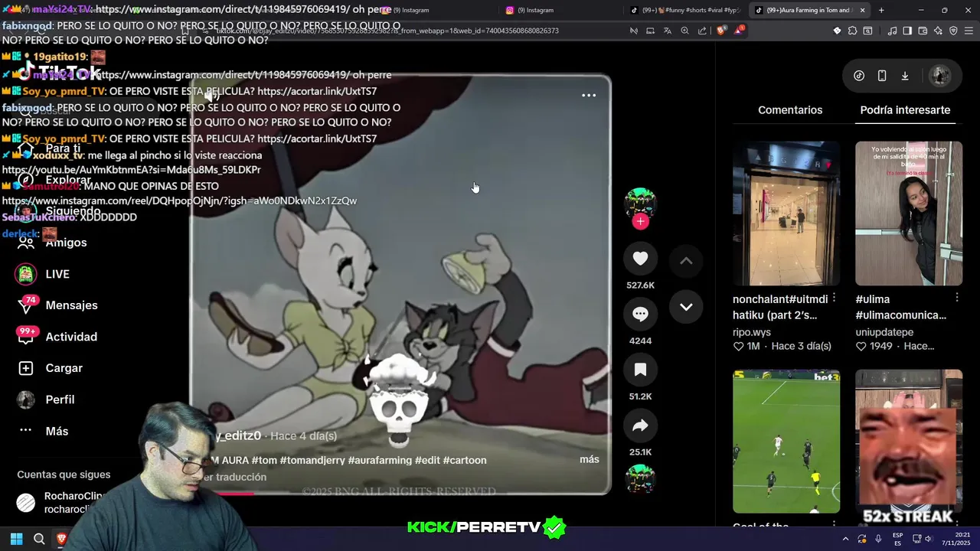This screenshot has width=980, height=551.
Task: Click the #cartoon hashtag
Action: 465,460
